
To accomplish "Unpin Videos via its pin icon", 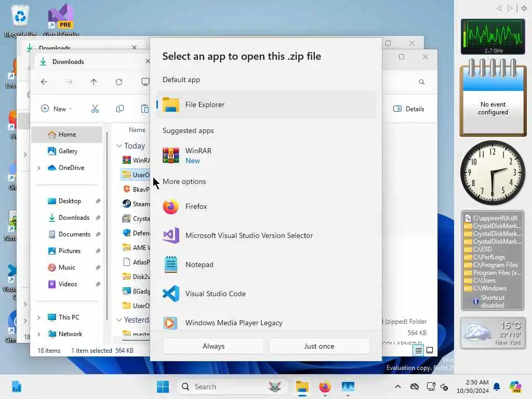I will [98, 284].
